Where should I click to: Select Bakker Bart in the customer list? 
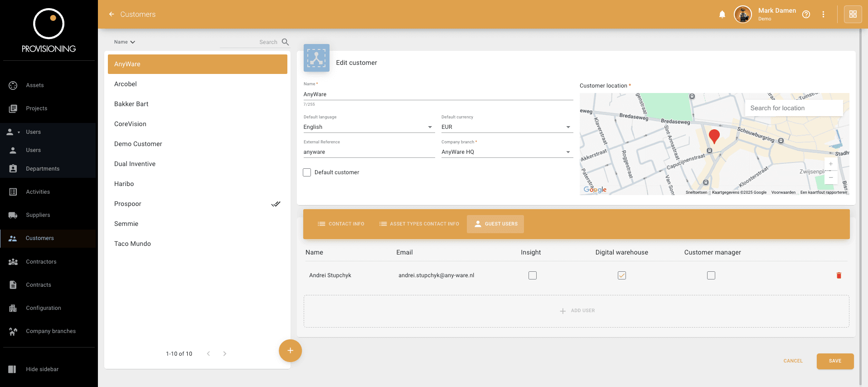point(198,104)
